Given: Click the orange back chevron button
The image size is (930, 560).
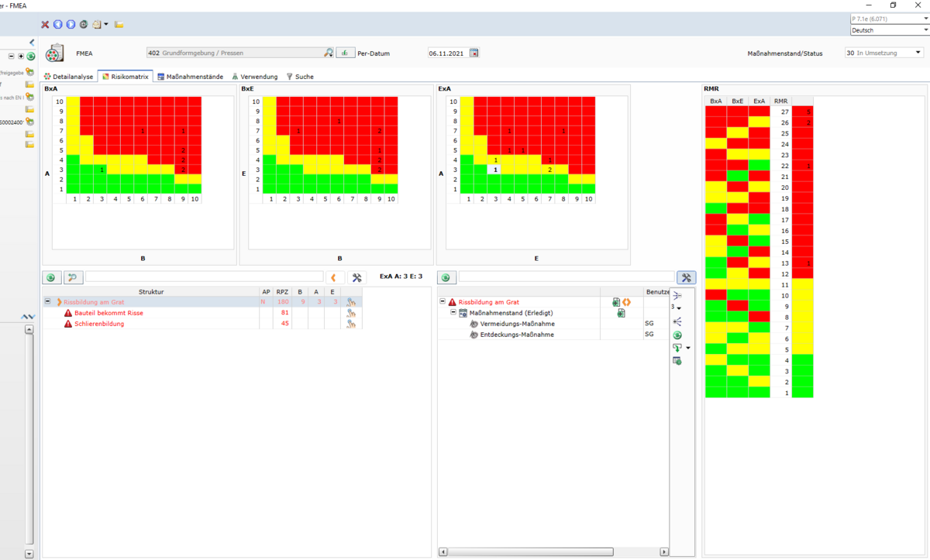Looking at the screenshot, I should (335, 277).
